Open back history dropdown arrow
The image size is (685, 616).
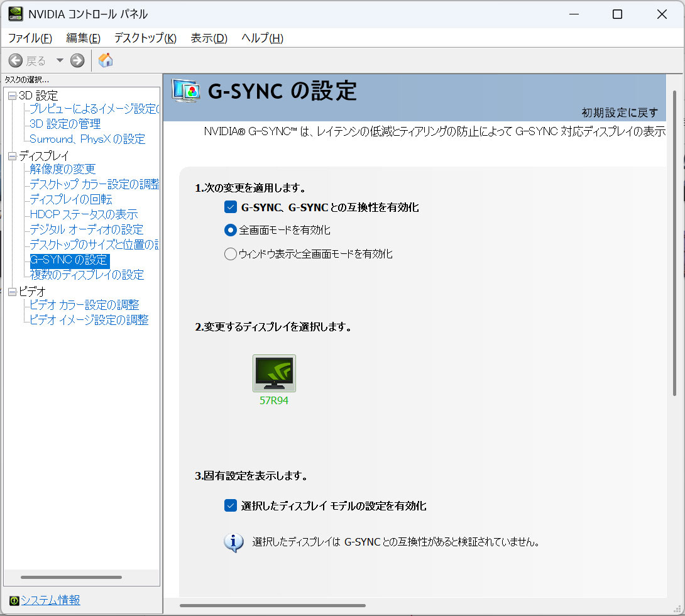click(x=60, y=61)
